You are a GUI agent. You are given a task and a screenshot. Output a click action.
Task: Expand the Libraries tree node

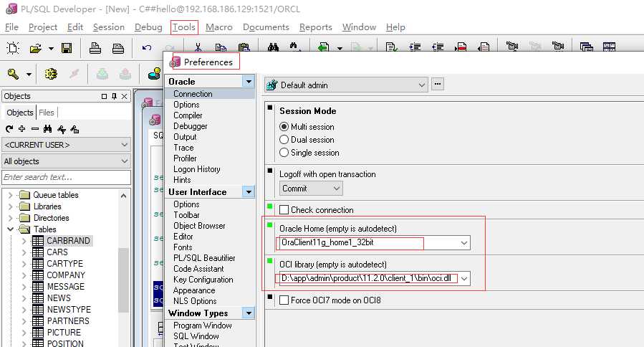[x=11, y=206]
